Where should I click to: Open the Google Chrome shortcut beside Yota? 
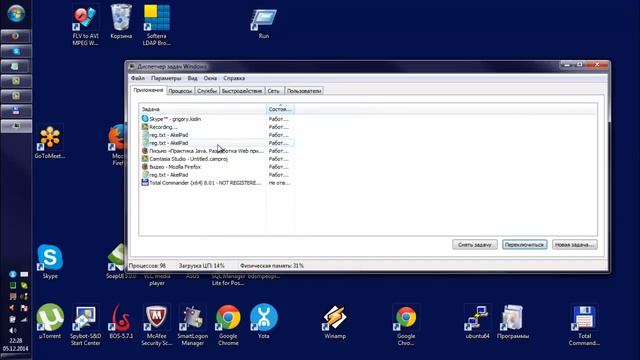(x=228, y=325)
